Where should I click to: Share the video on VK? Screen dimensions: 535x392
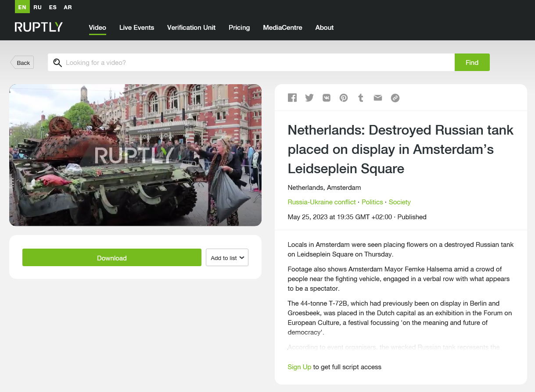coord(327,98)
